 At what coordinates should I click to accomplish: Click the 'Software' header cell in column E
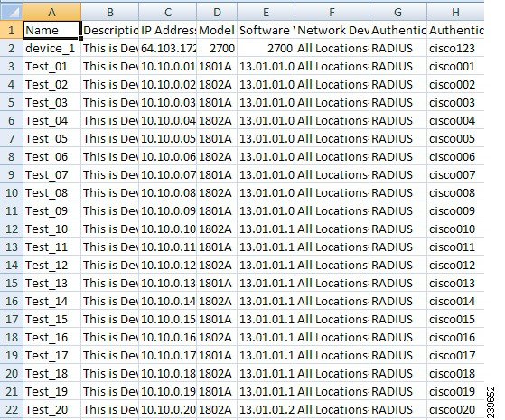coord(266,30)
